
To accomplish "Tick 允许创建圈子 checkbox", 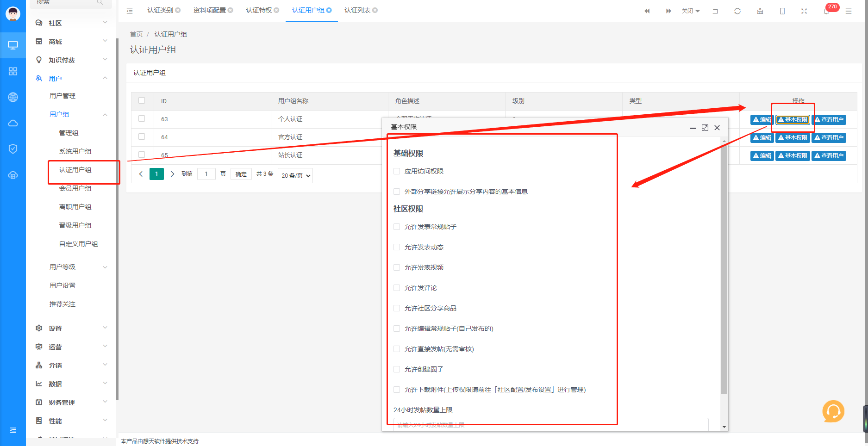I will pyautogui.click(x=397, y=369).
